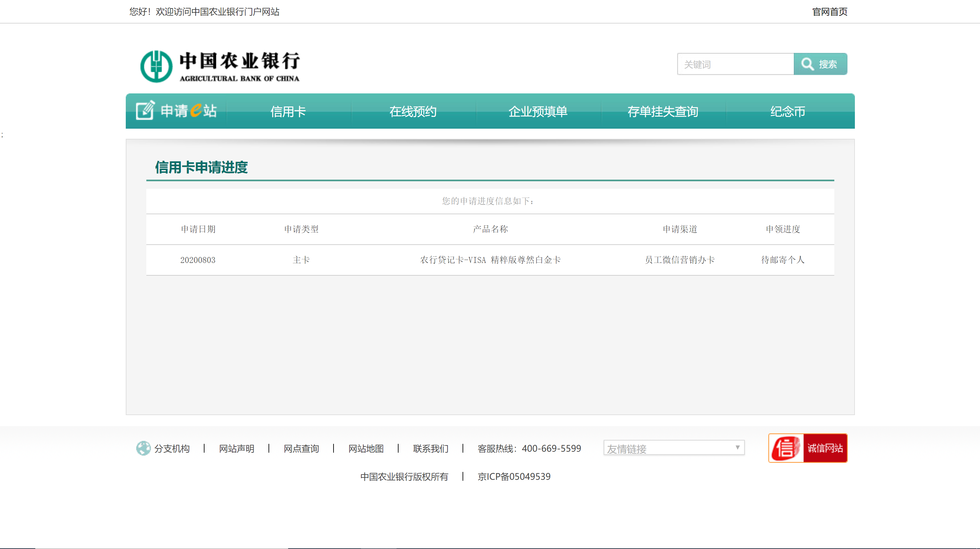Open the 在线预约 navigation tab
980x549 pixels.
tap(413, 111)
